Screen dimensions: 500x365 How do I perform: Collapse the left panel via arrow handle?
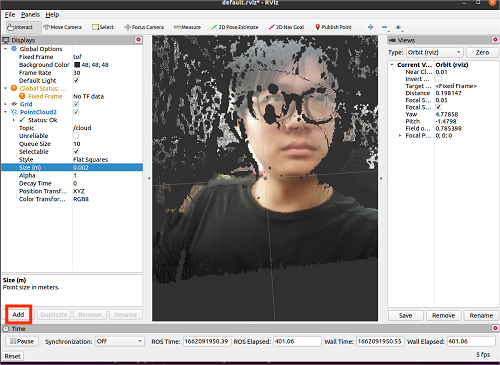(x=149, y=179)
